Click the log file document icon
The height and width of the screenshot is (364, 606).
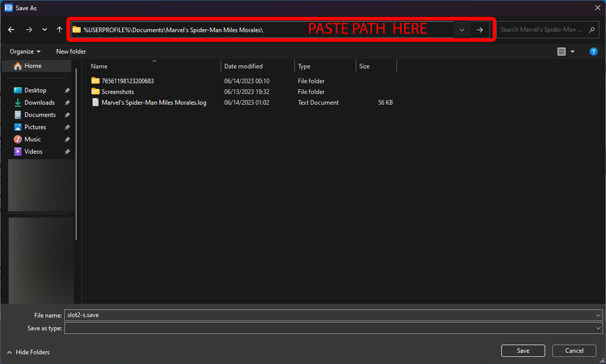click(96, 102)
